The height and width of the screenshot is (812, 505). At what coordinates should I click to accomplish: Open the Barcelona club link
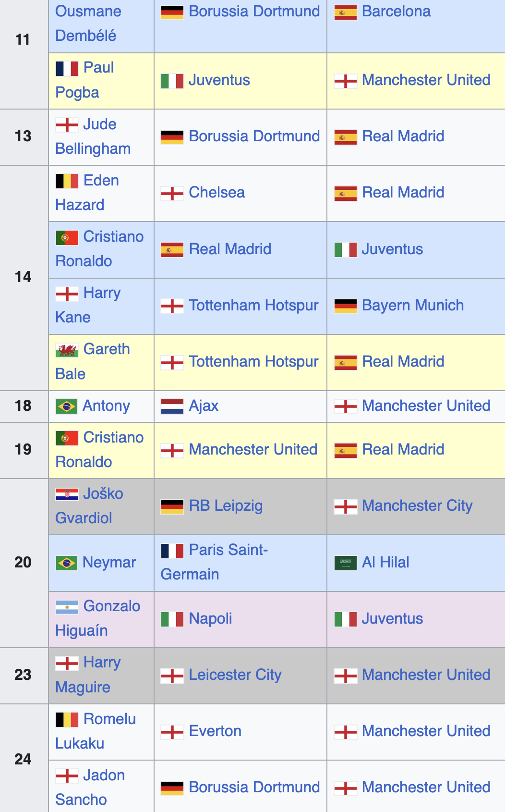397,11
